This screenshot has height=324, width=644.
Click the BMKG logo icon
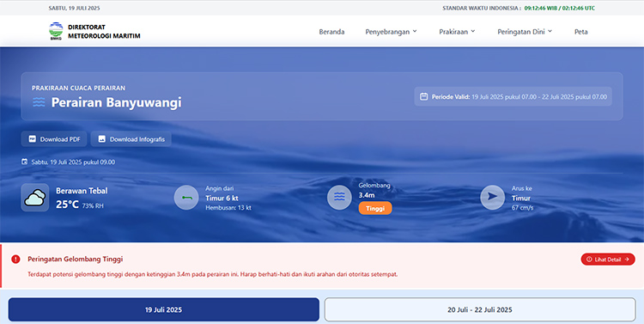(x=56, y=31)
